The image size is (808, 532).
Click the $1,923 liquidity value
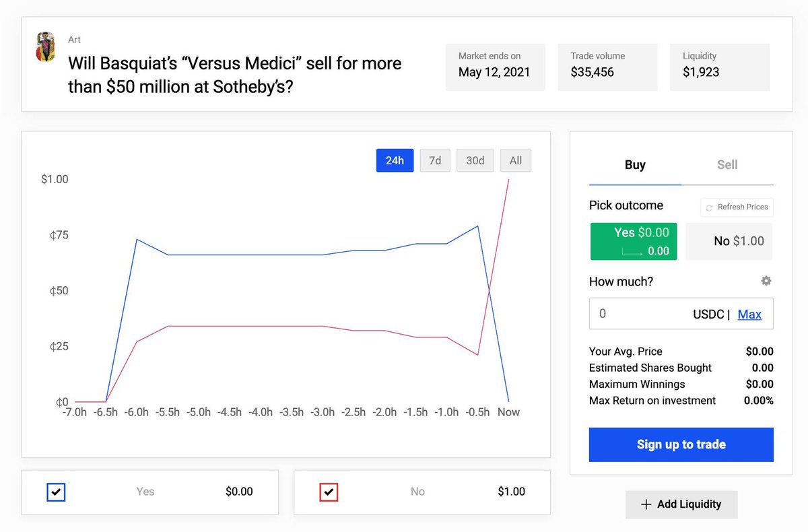pyautogui.click(x=701, y=72)
